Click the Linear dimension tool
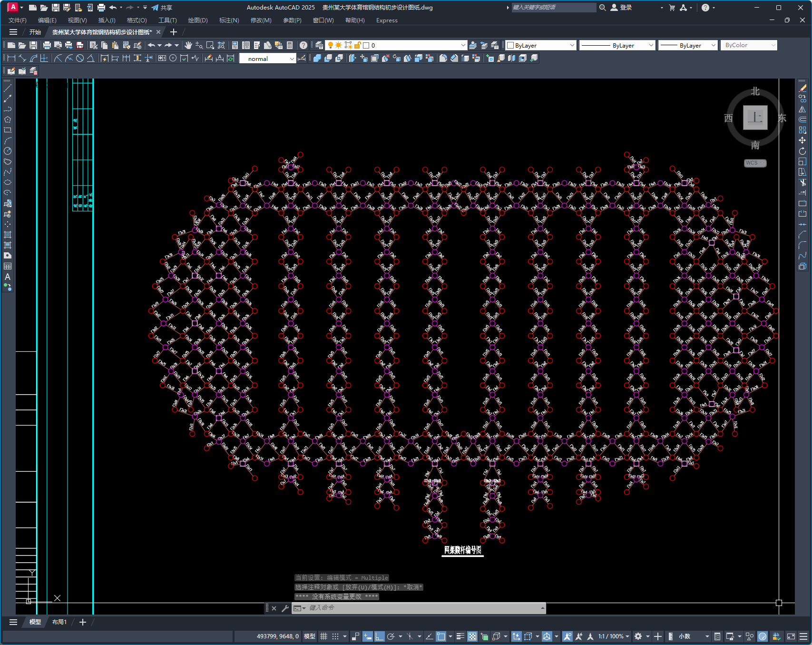 (11, 58)
